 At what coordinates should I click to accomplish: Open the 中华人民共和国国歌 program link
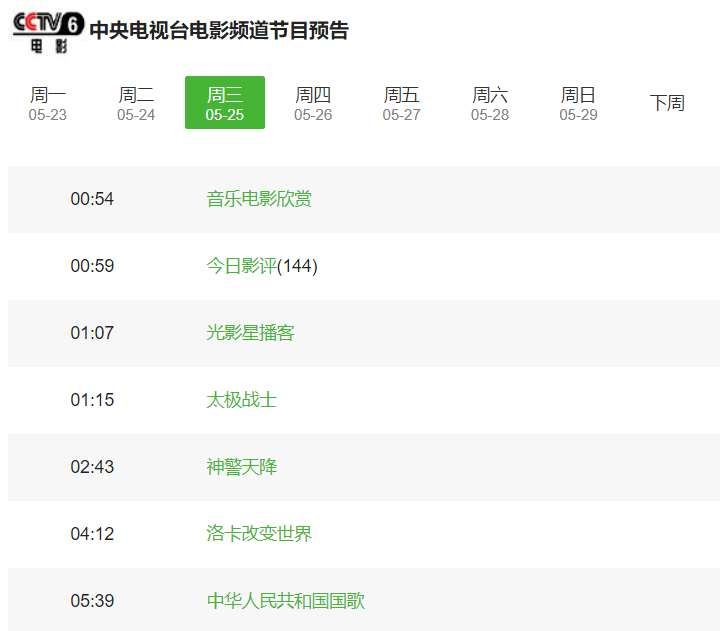(x=285, y=601)
